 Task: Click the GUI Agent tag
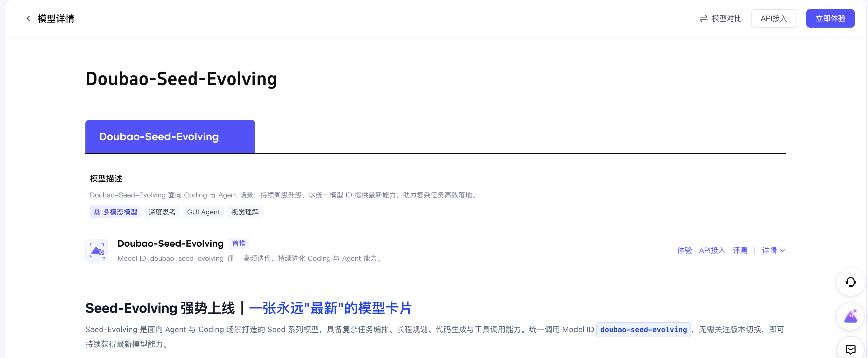203,212
